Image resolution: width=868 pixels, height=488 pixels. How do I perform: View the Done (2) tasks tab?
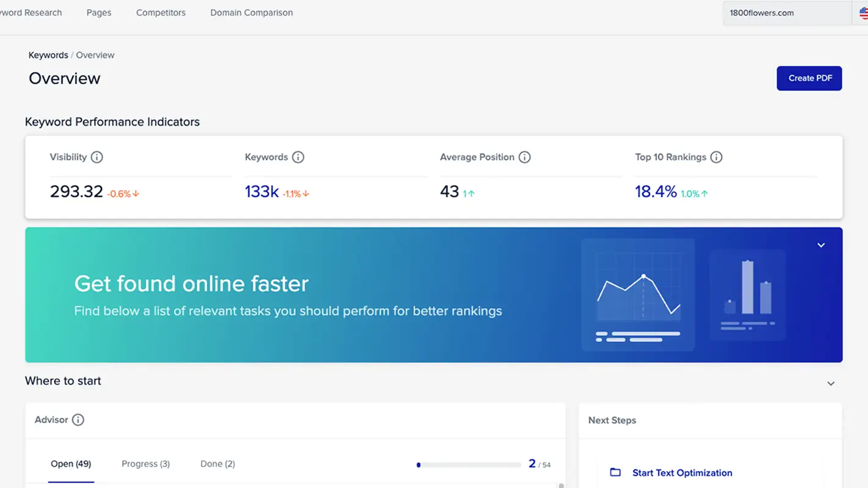pyautogui.click(x=217, y=464)
